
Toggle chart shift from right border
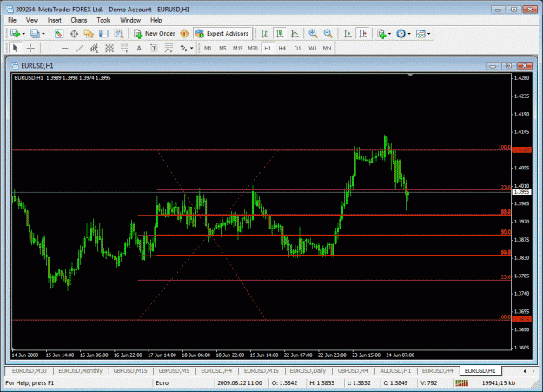[x=362, y=34]
